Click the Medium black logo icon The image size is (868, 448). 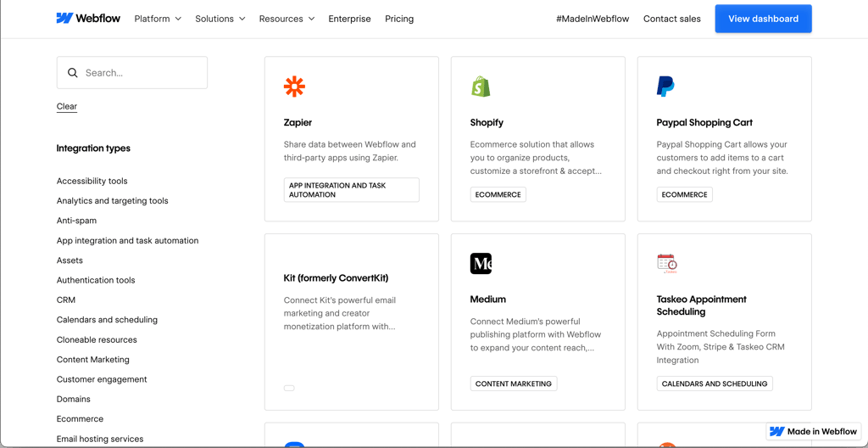(481, 263)
